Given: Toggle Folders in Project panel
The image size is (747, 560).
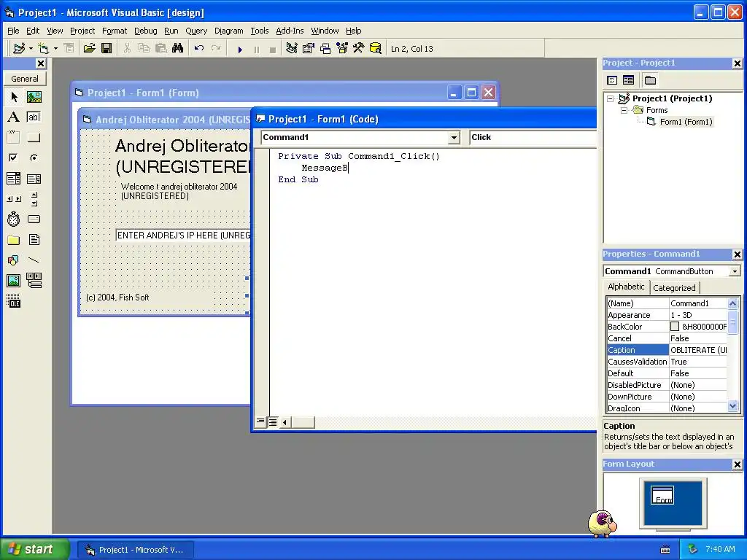Looking at the screenshot, I should click(650, 80).
